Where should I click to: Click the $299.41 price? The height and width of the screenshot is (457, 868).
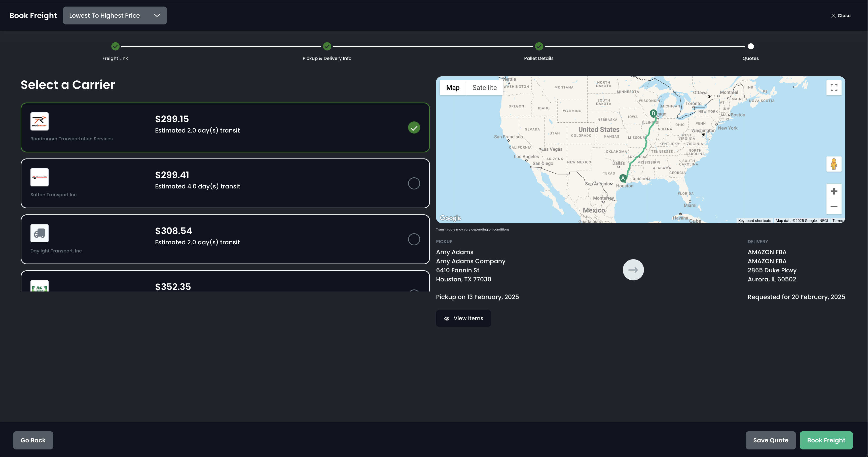point(172,175)
